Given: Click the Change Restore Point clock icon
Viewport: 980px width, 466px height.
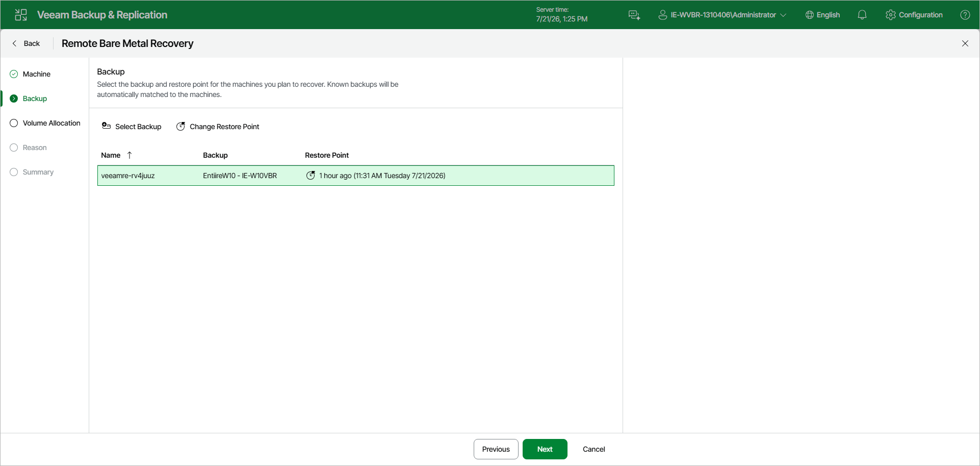Looking at the screenshot, I should click(180, 126).
